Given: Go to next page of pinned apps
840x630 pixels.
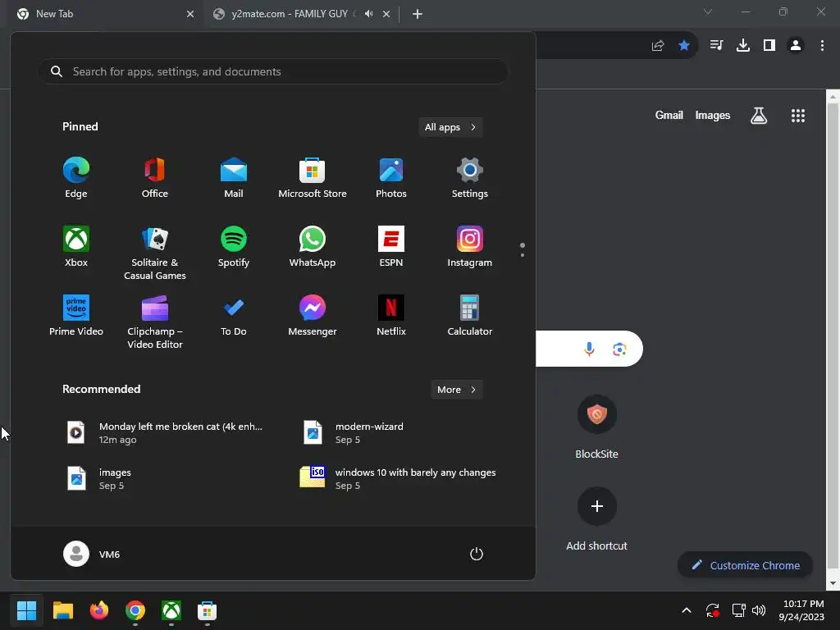Looking at the screenshot, I should click(x=523, y=255).
